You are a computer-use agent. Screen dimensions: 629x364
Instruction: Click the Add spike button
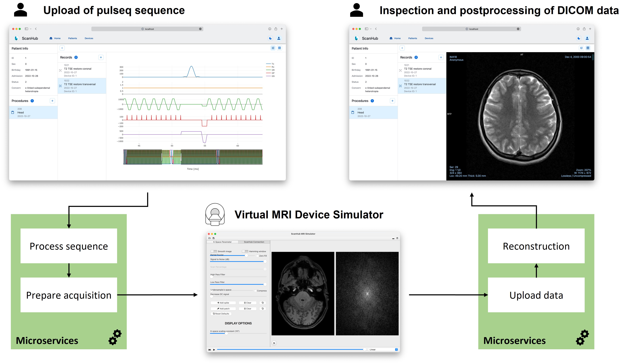pyautogui.click(x=223, y=303)
